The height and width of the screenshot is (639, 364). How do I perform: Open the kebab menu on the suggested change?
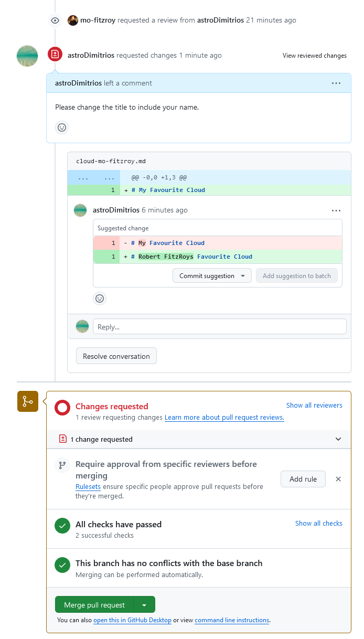[336, 210]
